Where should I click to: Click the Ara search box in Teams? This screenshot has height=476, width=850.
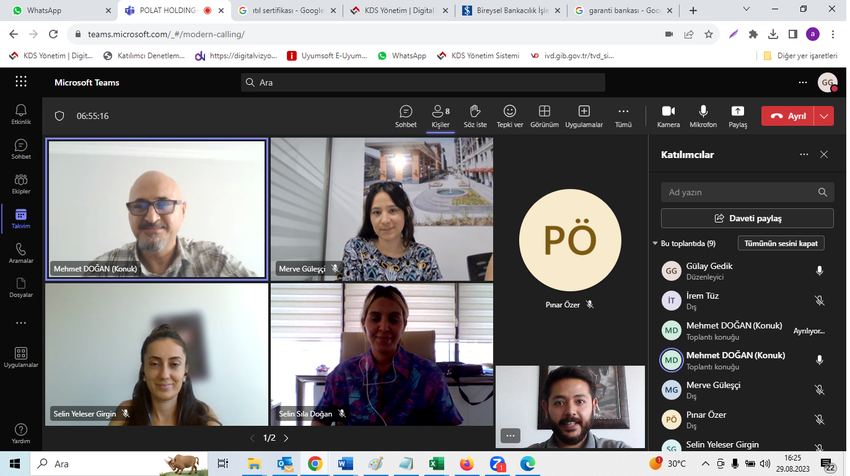pyautogui.click(x=423, y=82)
